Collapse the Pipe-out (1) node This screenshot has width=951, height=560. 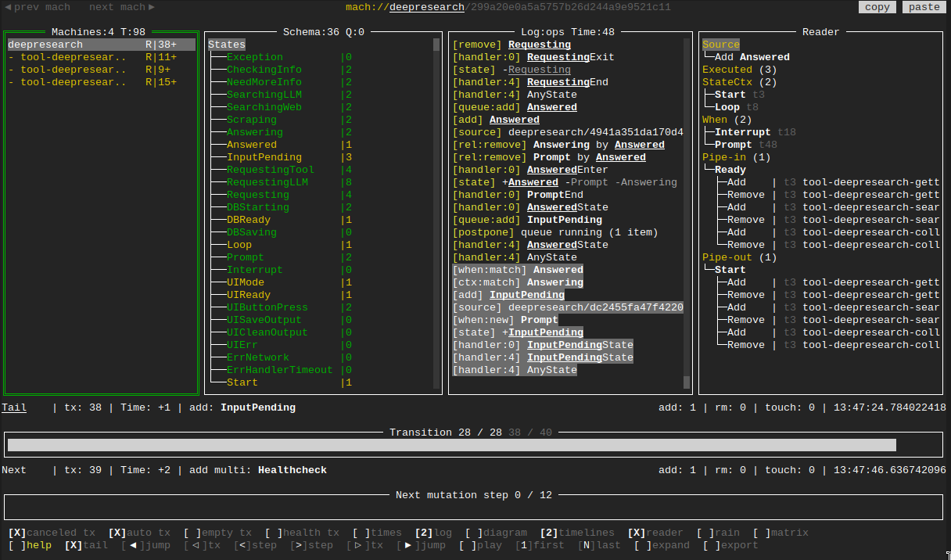click(x=740, y=257)
